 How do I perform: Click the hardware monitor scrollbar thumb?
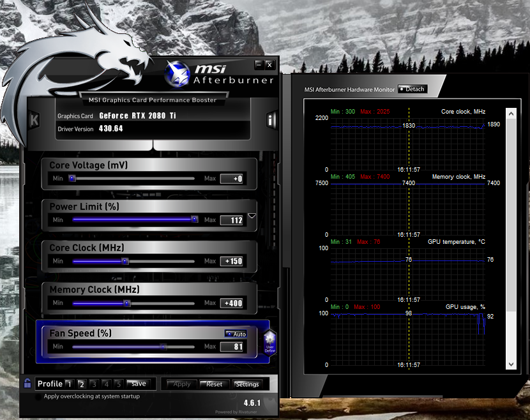511,215
